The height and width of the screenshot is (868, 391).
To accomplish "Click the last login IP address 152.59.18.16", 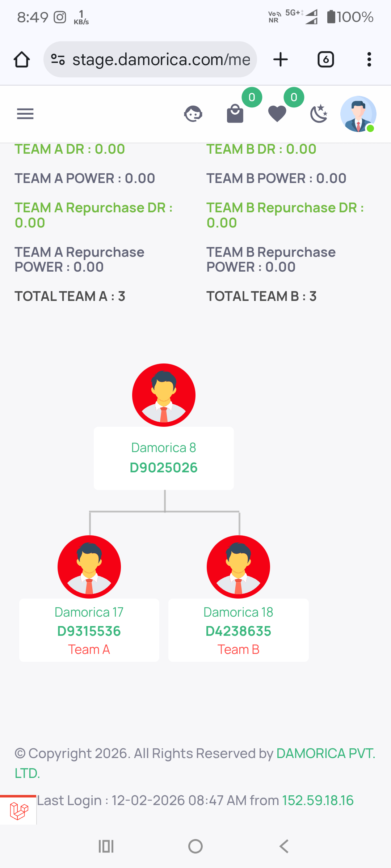I will [x=318, y=801].
